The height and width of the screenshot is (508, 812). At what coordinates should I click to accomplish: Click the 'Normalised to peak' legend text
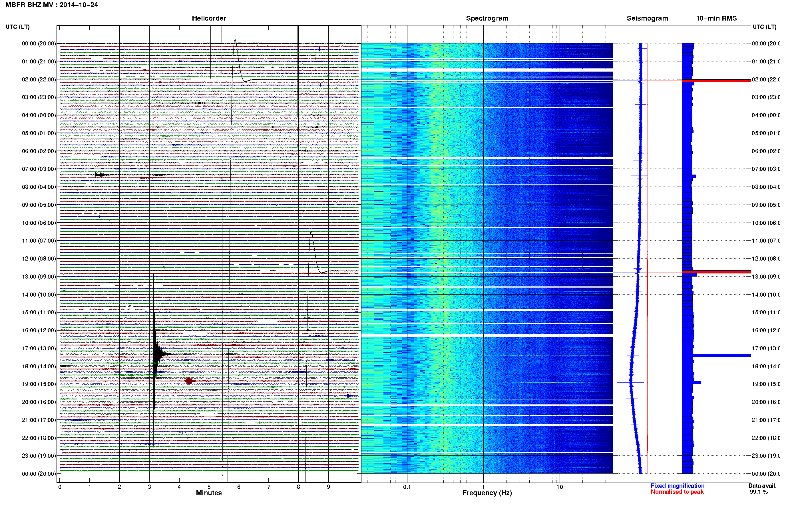pyautogui.click(x=677, y=492)
